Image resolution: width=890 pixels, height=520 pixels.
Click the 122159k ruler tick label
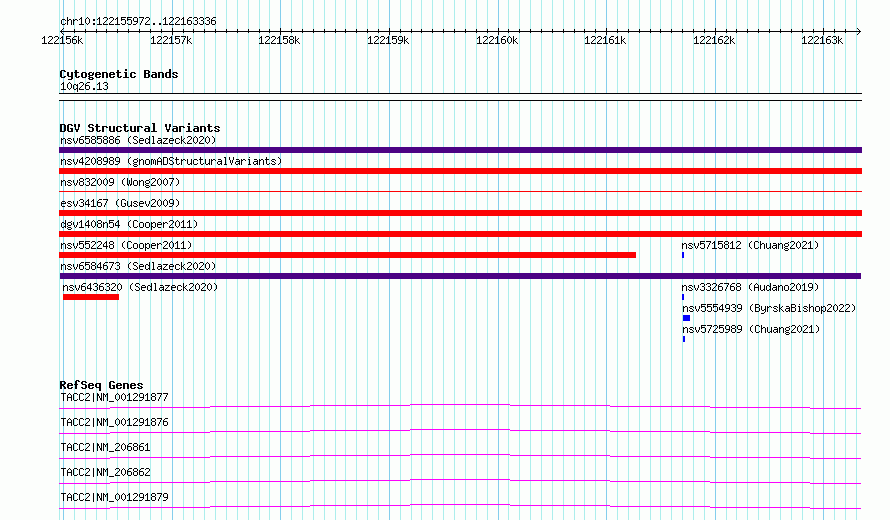[x=388, y=40]
